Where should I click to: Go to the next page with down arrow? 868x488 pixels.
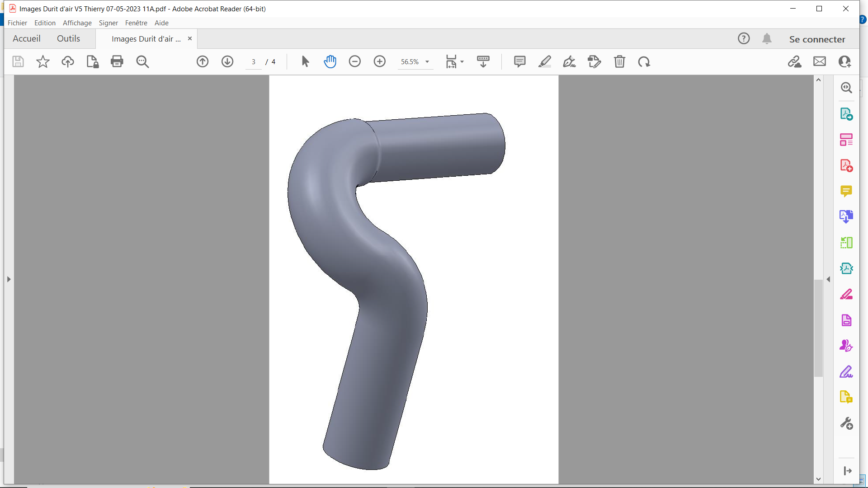pyautogui.click(x=227, y=61)
